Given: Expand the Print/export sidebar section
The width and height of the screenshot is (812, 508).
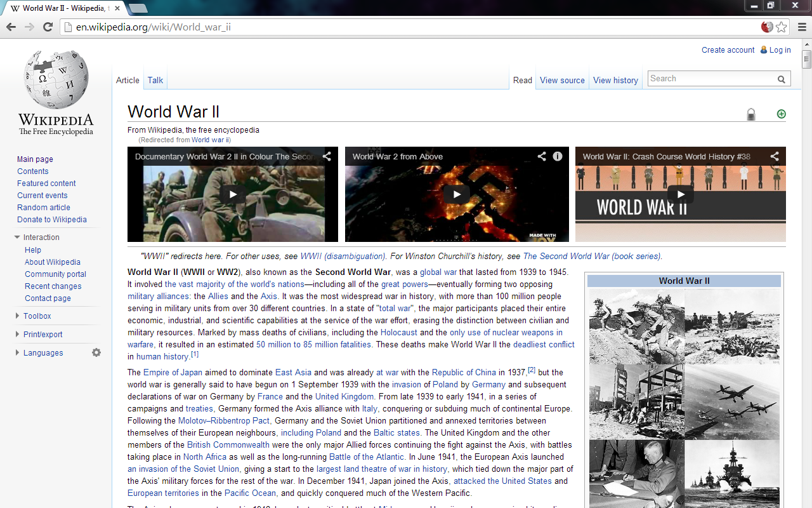Looking at the screenshot, I should coord(17,334).
